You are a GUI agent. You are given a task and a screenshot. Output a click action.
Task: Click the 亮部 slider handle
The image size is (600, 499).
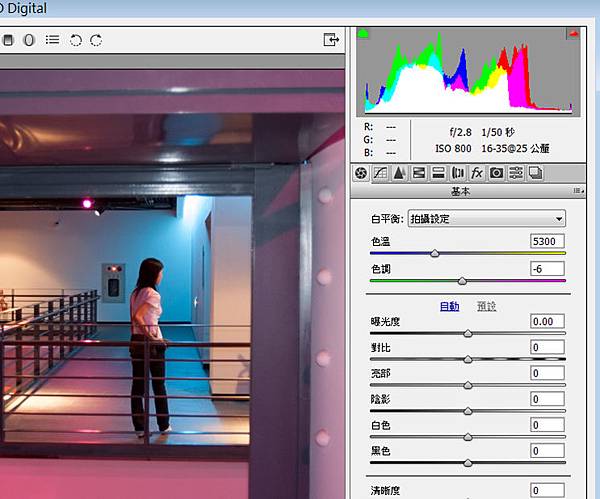pyautogui.click(x=468, y=385)
